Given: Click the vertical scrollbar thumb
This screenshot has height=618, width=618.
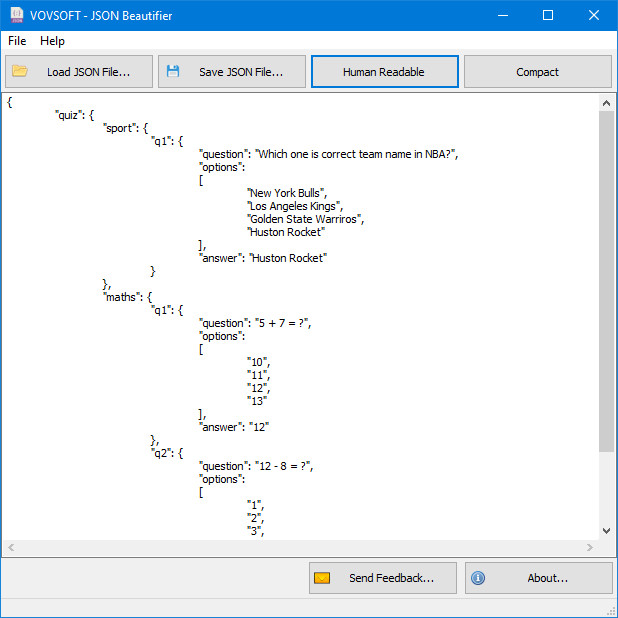Looking at the screenshot, I should 606,281.
